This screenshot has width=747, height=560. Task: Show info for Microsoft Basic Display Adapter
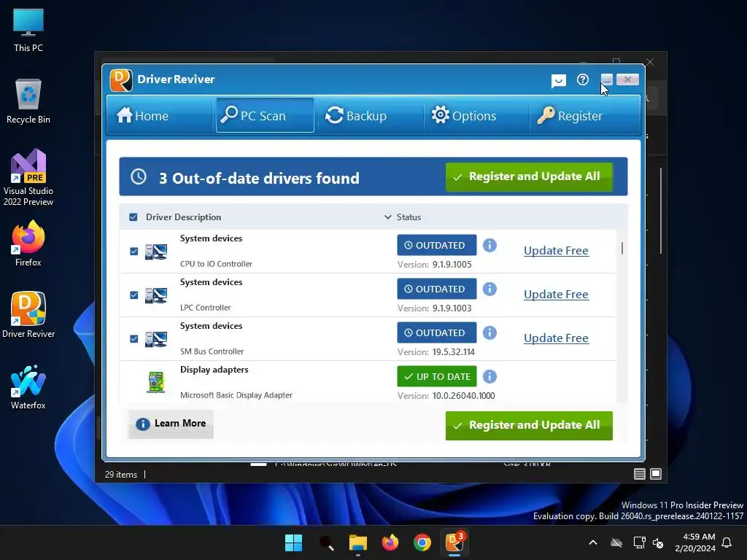click(x=489, y=377)
